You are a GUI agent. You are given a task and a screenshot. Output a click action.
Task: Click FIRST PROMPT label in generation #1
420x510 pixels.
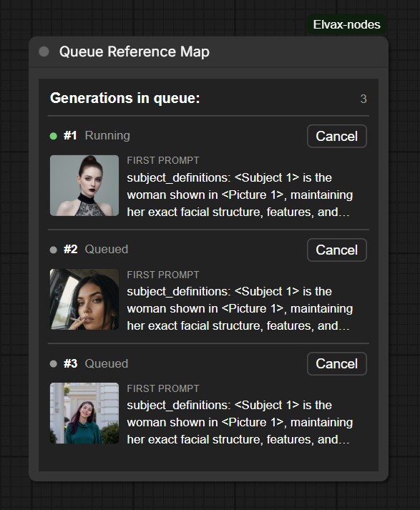(163, 160)
